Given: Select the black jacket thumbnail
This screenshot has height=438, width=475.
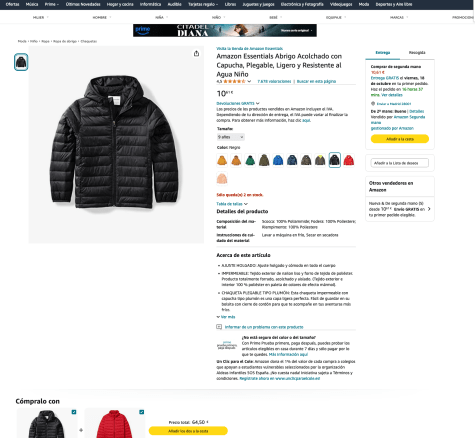Looking at the screenshot, I should 21,62.
